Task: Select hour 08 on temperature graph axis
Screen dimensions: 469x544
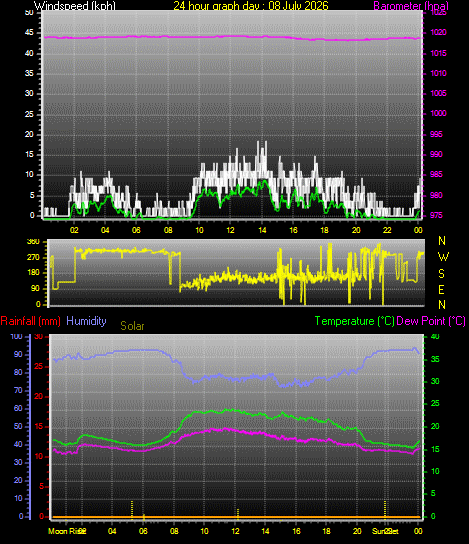Action: [x=174, y=531]
